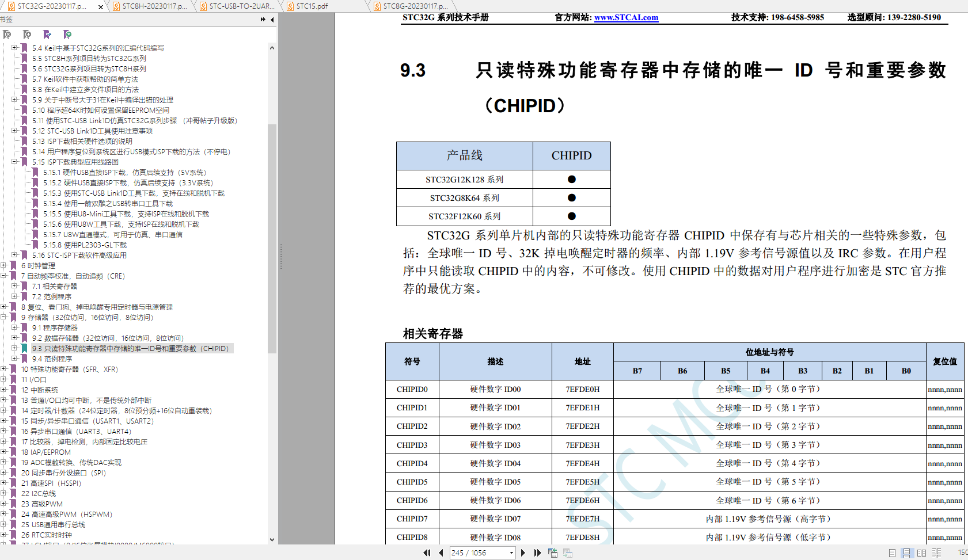
Task: Switch to continuous page view mode
Action: pos(906,553)
